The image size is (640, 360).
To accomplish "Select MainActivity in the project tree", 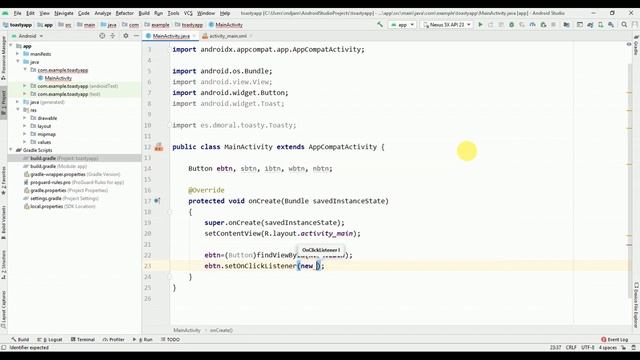I will click(58, 78).
